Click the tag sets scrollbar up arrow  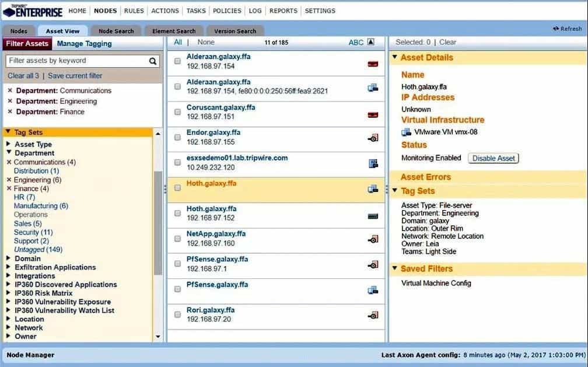pos(158,134)
